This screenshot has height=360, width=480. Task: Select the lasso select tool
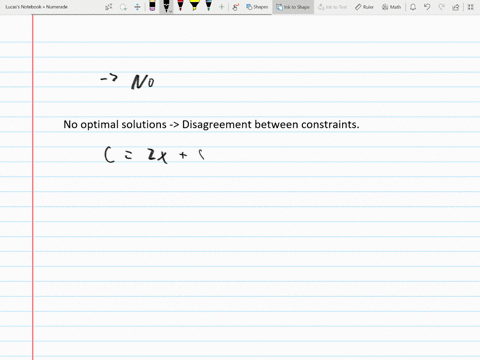(x=123, y=7)
